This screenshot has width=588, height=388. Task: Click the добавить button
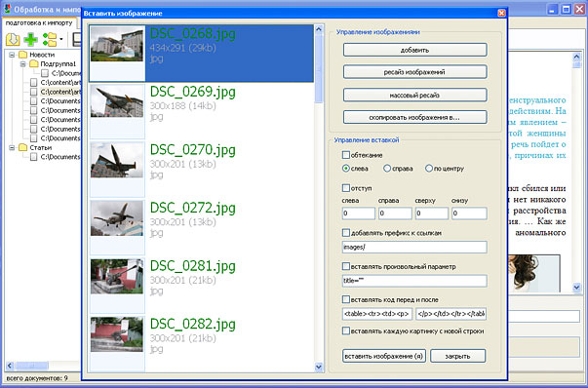point(415,50)
